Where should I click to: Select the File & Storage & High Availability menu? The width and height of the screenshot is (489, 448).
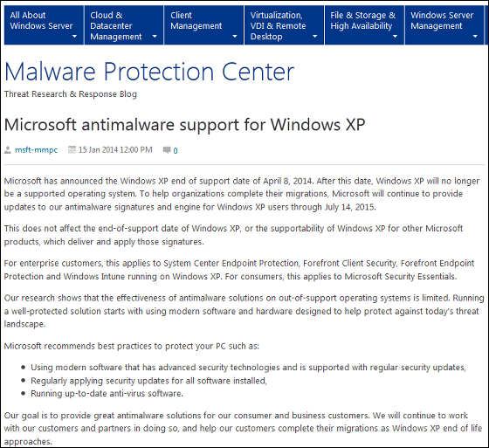(364, 25)
